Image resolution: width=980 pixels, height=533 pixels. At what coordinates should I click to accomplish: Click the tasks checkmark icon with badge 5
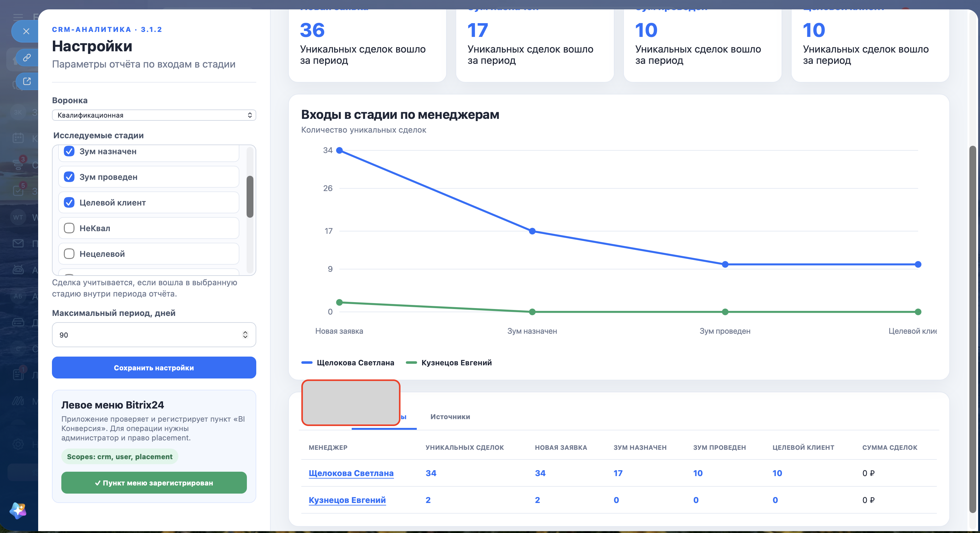[x=18, y=190]
